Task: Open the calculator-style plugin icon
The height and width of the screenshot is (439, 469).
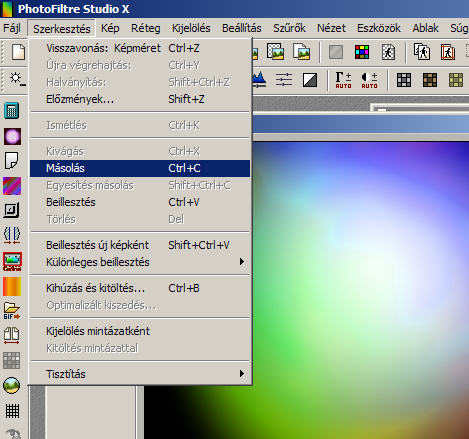Action: click(x=12, y=110)
